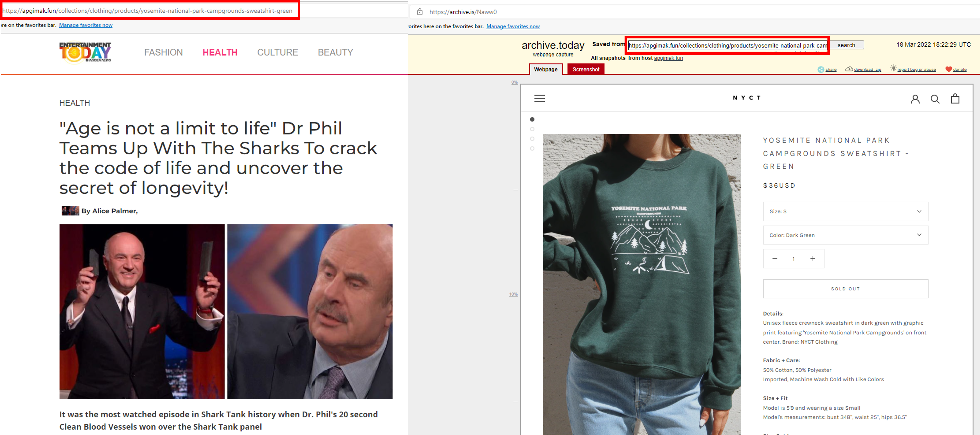
Task: Select the fourth image carousel dot
Action: 532,149
